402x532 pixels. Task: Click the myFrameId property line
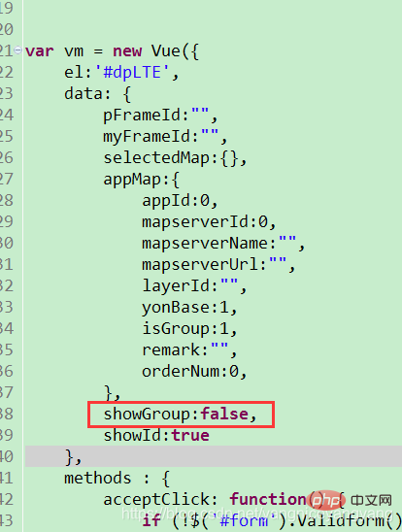click(165, 137)
